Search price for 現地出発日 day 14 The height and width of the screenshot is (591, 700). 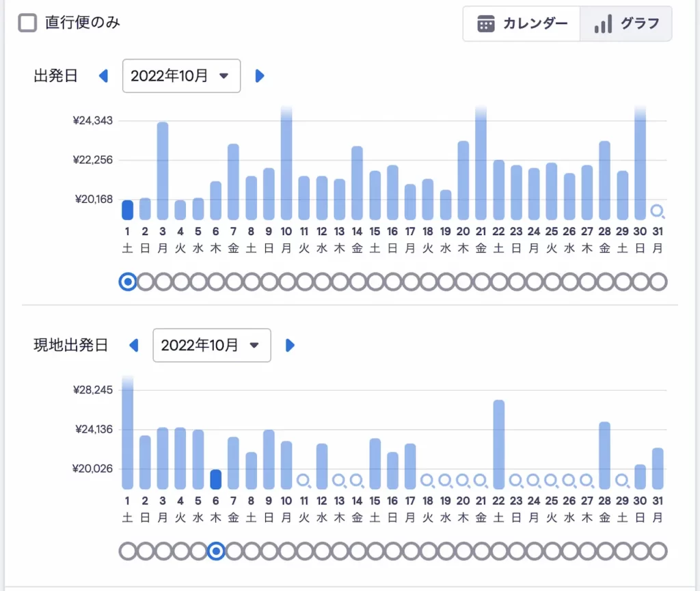tap(357, 480)
